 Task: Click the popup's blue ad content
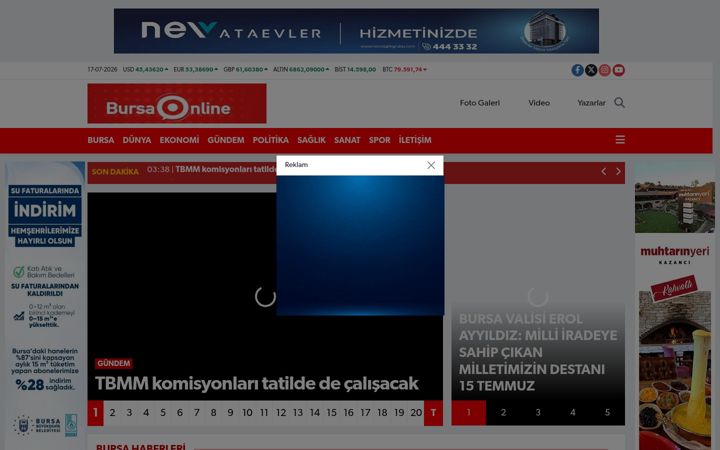coord(360,246)
